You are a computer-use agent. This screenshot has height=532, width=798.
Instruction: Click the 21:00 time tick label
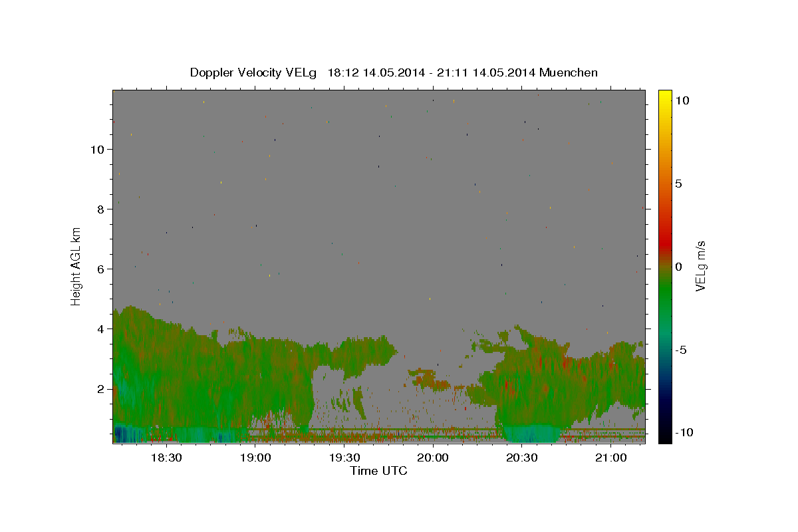611,458
